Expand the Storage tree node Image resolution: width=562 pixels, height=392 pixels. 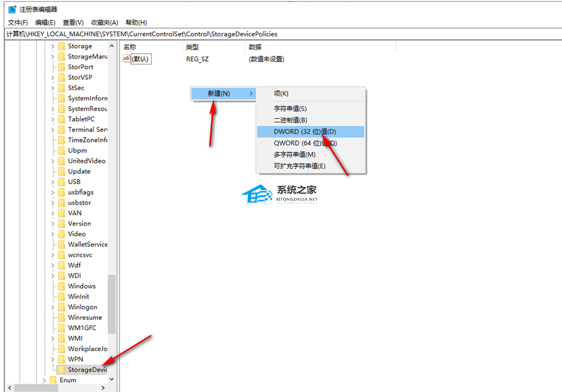[x=52, y=46]
